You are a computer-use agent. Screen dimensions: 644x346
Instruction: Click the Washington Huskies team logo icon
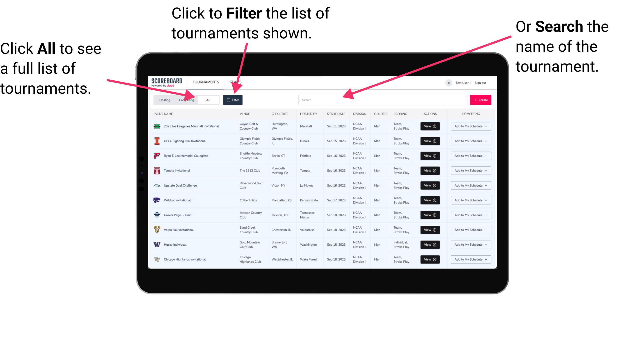pos(156,245)
